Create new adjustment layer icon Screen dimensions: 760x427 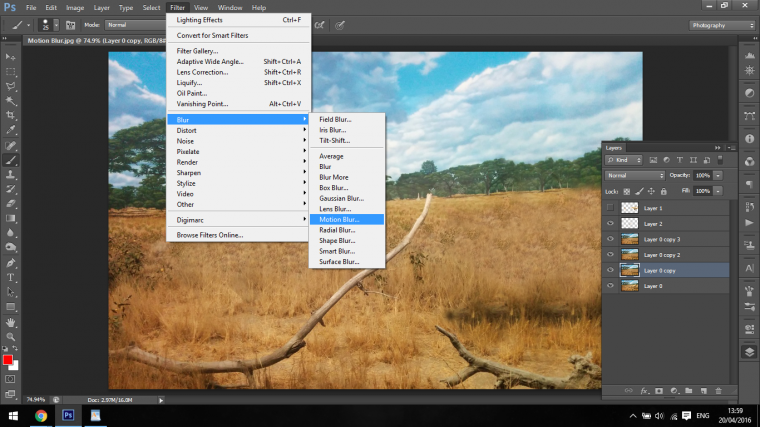[674, 391]
